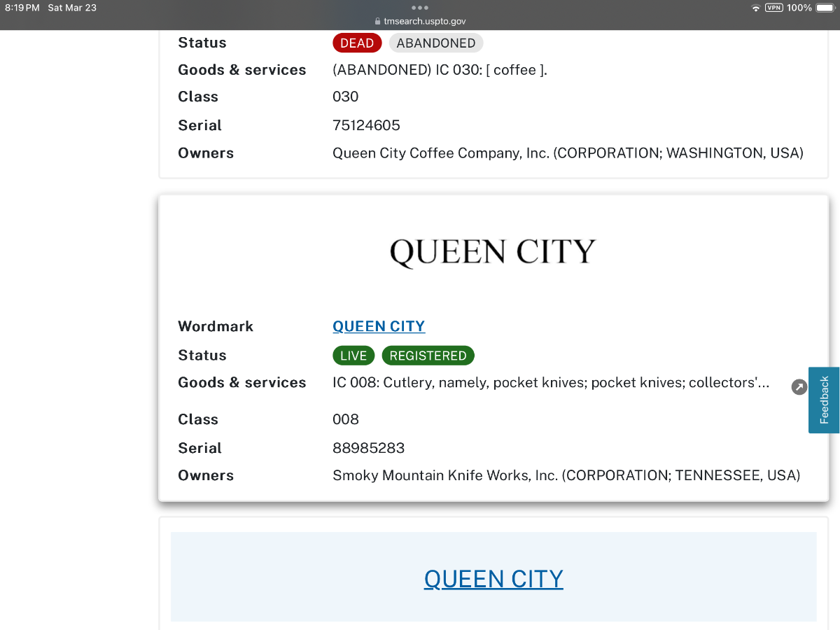Select the Smoky Mountain Knife Works owner text
The image size is (840, 630).
click(566, 475)
